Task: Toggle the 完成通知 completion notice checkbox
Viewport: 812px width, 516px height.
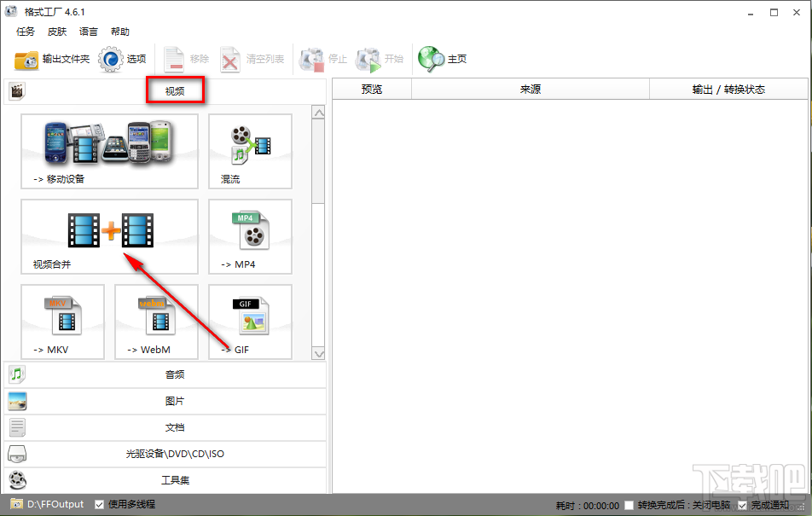Action: click(x=742, y=505)
